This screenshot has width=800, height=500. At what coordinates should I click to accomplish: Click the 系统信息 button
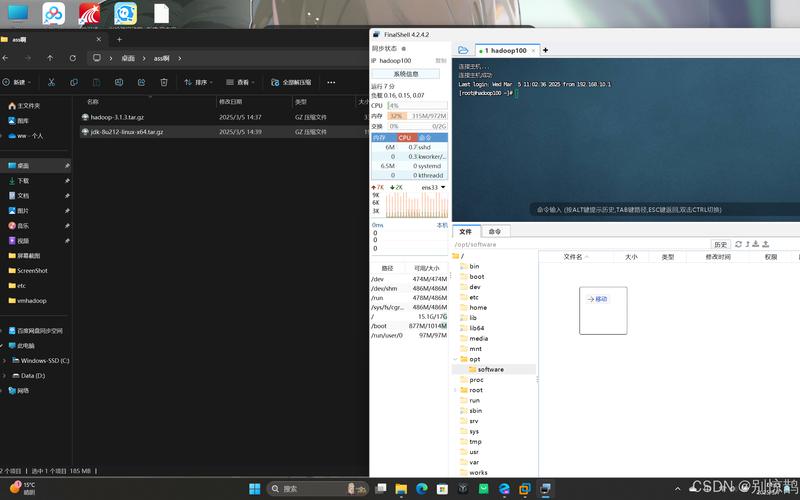[x=408, y=73]
